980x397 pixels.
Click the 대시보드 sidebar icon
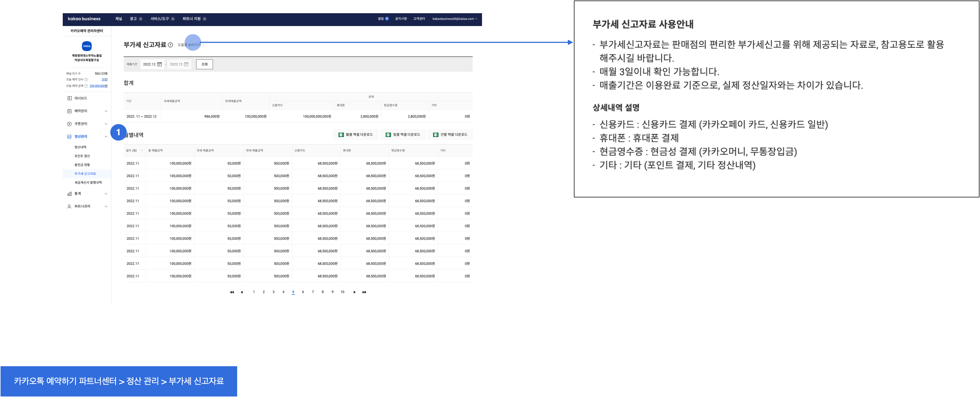[x=69, y=98]
